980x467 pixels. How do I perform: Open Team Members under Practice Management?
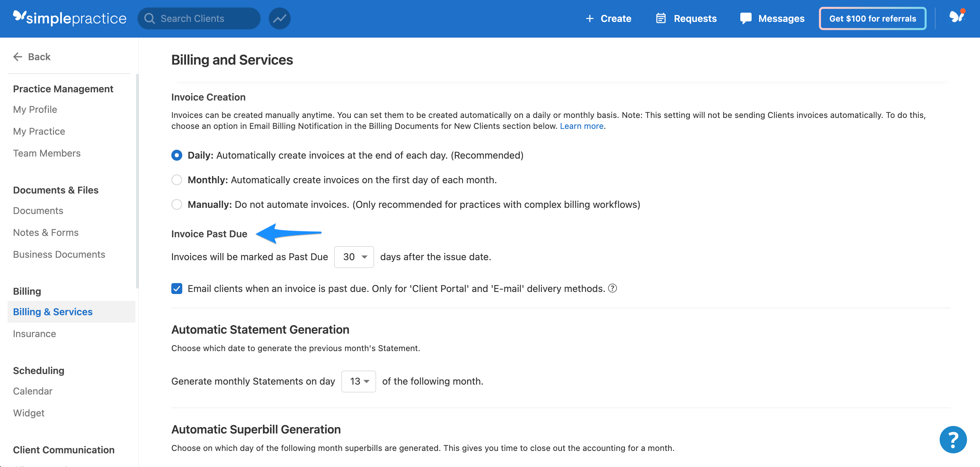(47, 153)
